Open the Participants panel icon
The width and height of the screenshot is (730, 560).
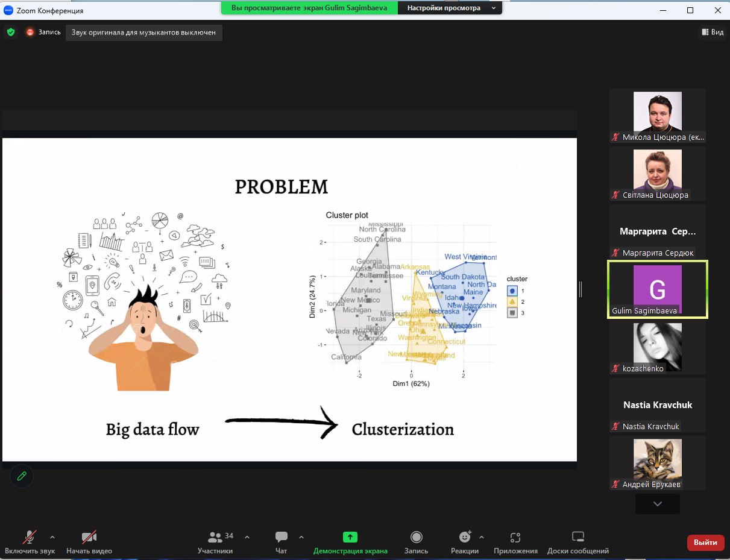coord(215,537)
